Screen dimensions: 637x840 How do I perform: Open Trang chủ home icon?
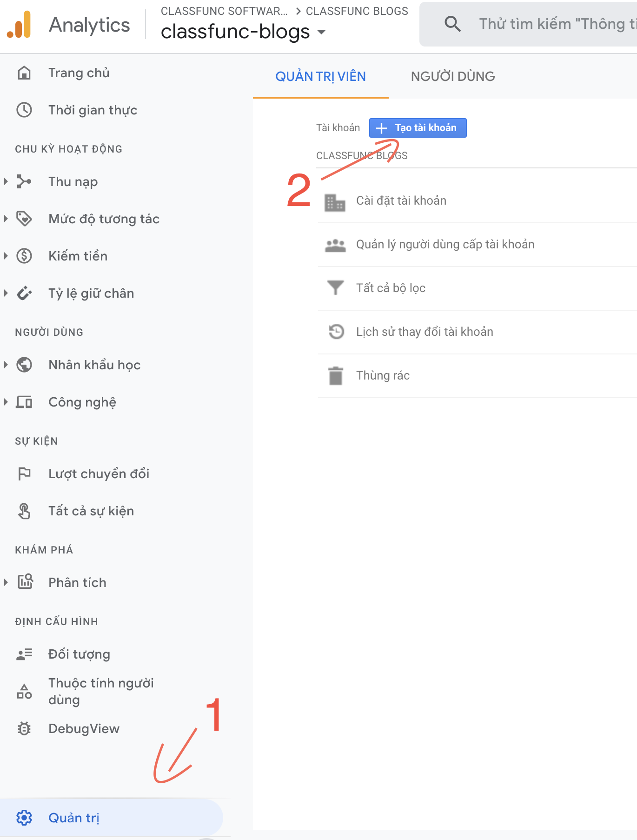(24, 73)
